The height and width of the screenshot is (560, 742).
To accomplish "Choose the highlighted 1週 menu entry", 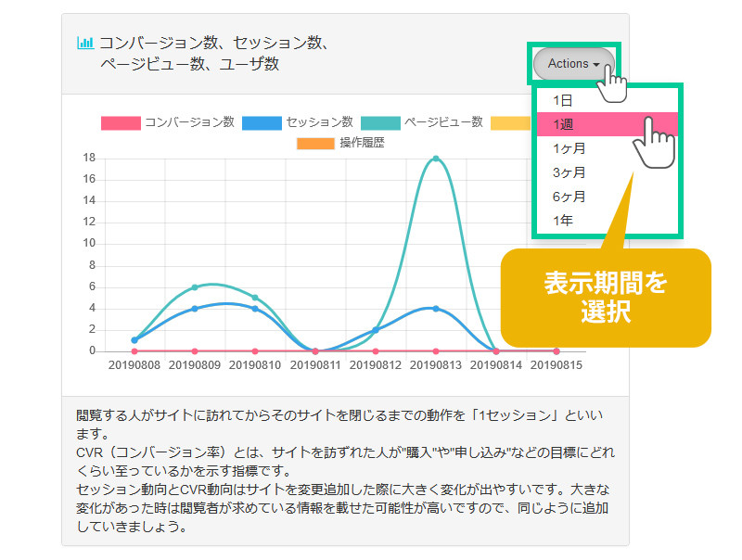I will pos(563,124).
